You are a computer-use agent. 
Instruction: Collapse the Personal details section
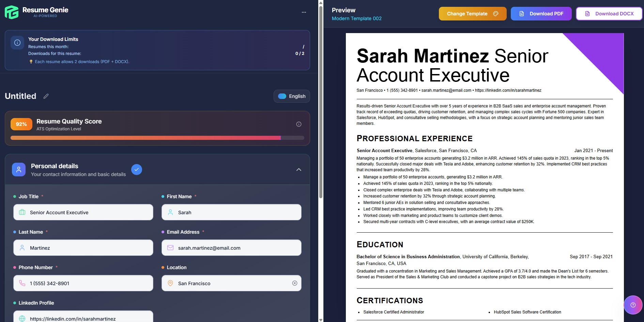pyautogui.click(x=298, y=169)
